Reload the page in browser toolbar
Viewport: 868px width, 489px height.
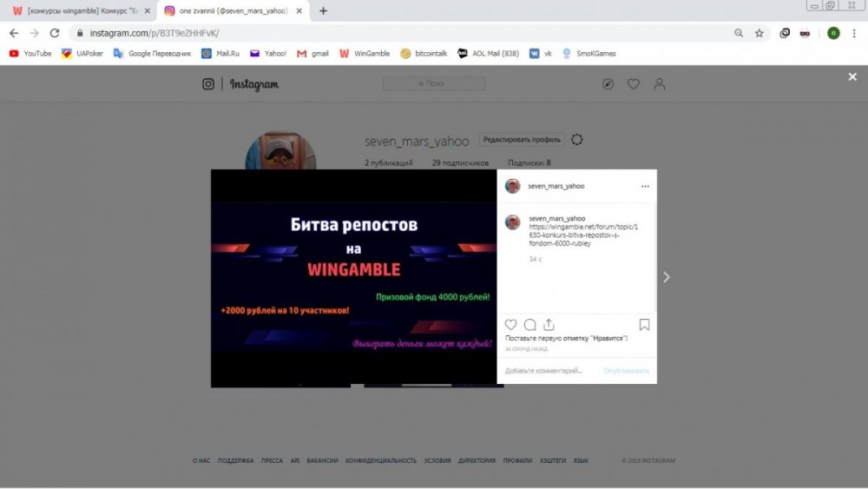55,33
